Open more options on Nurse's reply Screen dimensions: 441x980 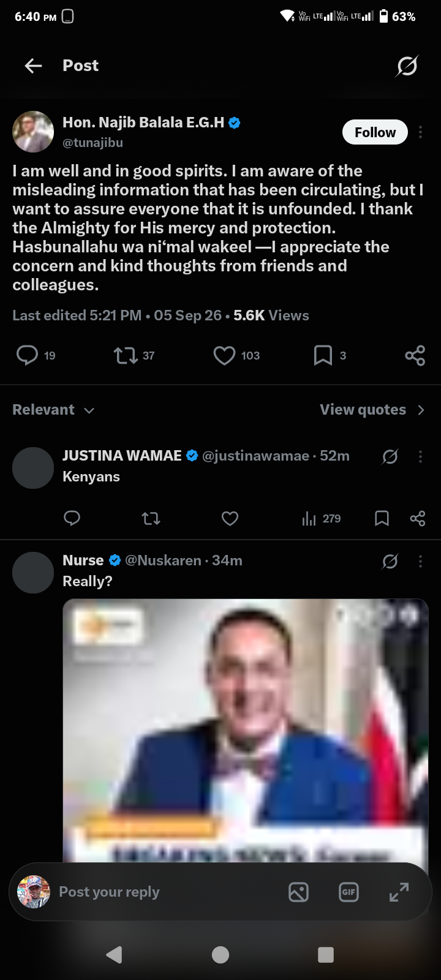[x=420, y=561]
